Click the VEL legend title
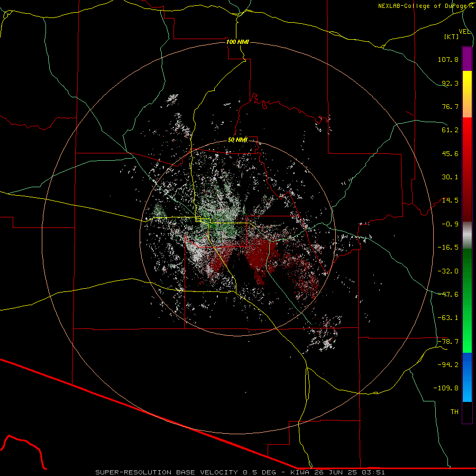 (465, 32)
